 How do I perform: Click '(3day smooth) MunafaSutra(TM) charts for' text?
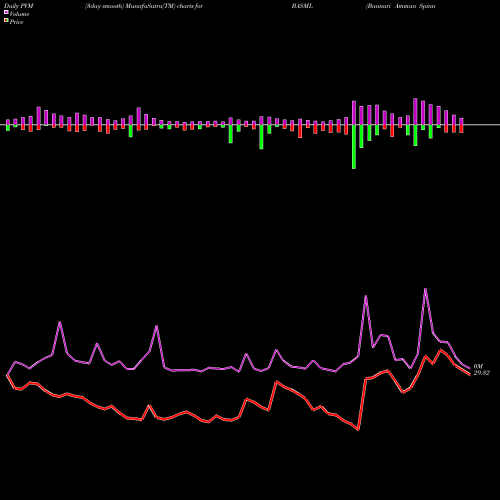tap(144, 6)
